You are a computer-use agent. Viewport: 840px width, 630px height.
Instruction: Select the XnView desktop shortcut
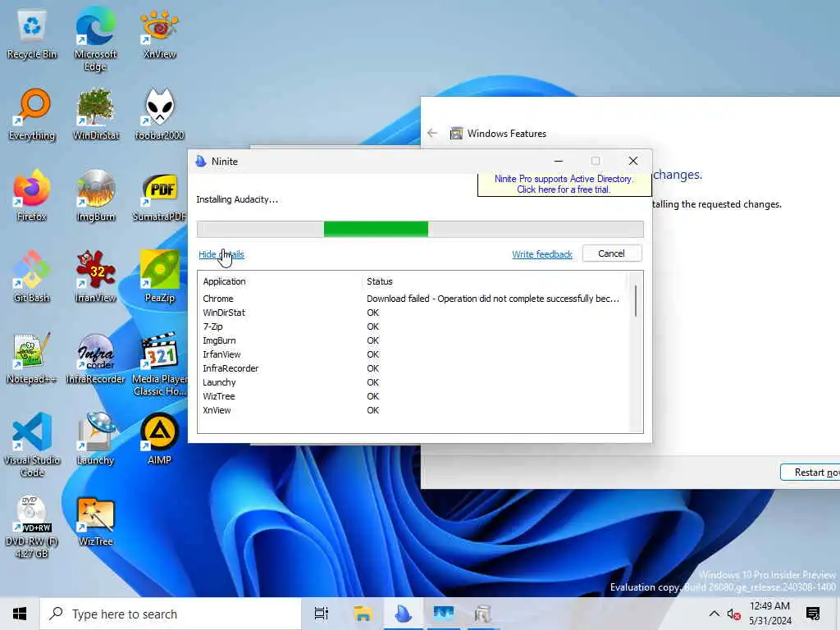[159, 35]
